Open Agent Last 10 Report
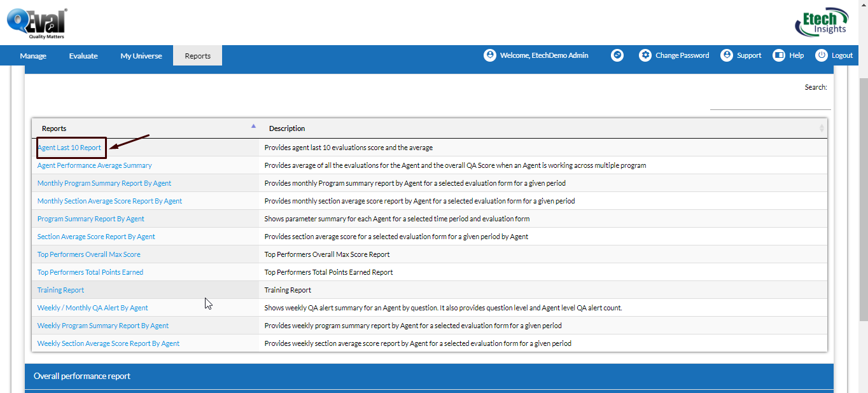This screenshot has height=393, width=868. click(69, 148)
